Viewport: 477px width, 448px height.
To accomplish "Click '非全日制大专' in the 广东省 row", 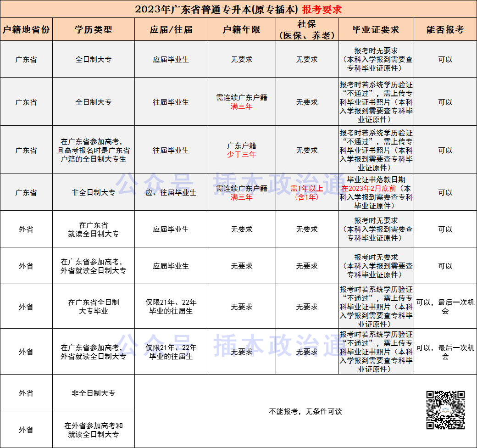I will pos(94,192).
